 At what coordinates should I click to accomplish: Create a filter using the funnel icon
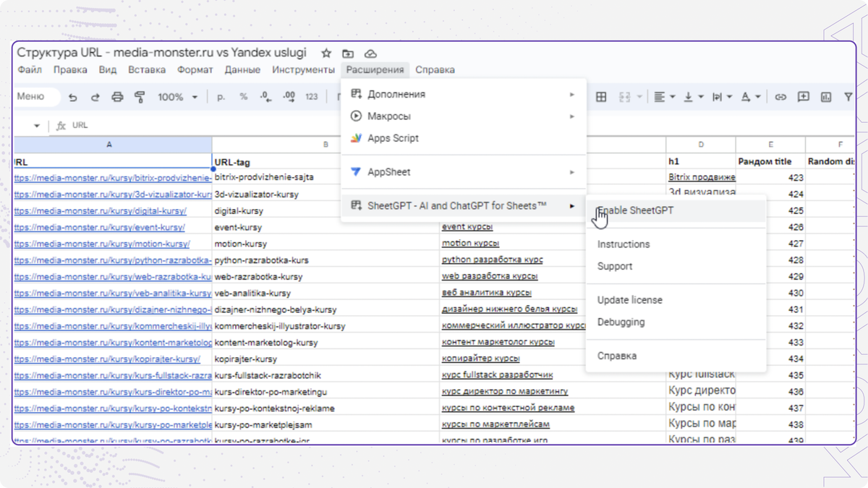point(848,97)
